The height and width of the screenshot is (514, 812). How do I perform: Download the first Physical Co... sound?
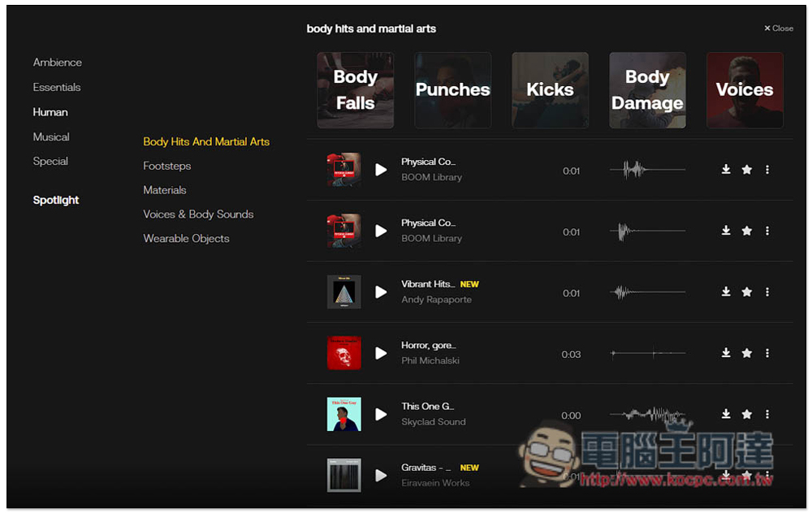point(726,170)
